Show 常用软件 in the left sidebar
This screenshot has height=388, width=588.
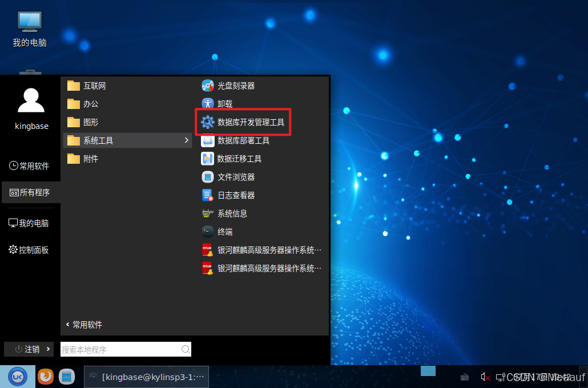click(x=29, y=165)
